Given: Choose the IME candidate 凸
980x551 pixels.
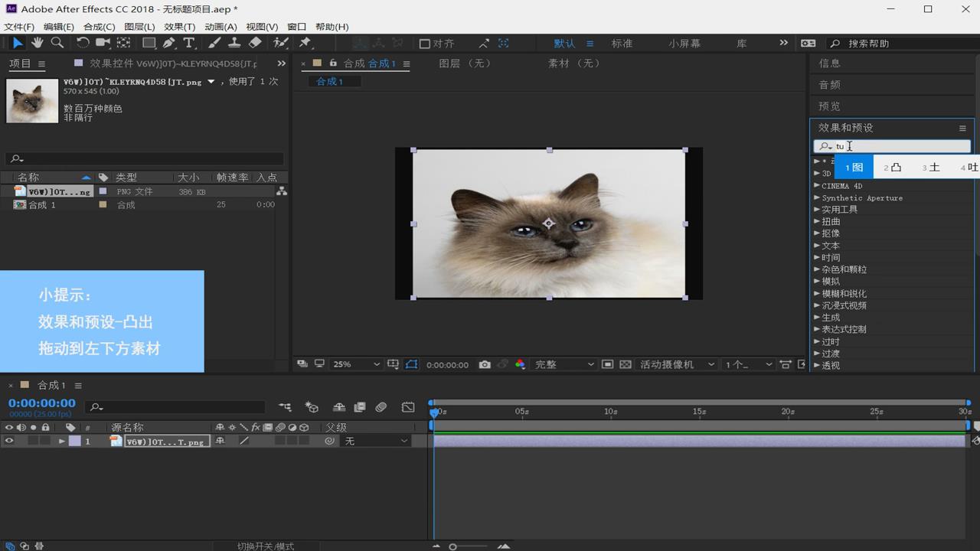Looking at the screenshot, I should (893, 167).
